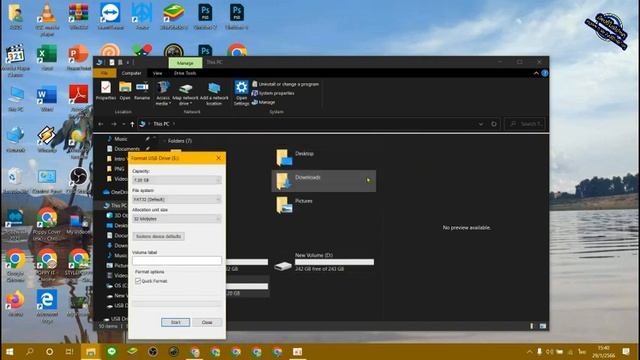
Task: Toggle the Quick Format checkbox
Action: click(x=138, y=281)
